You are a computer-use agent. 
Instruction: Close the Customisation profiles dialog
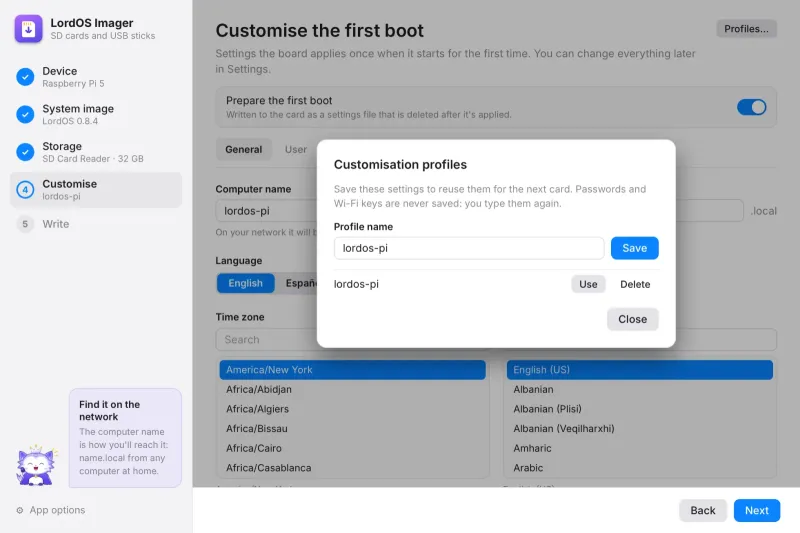tap(632, 319)
